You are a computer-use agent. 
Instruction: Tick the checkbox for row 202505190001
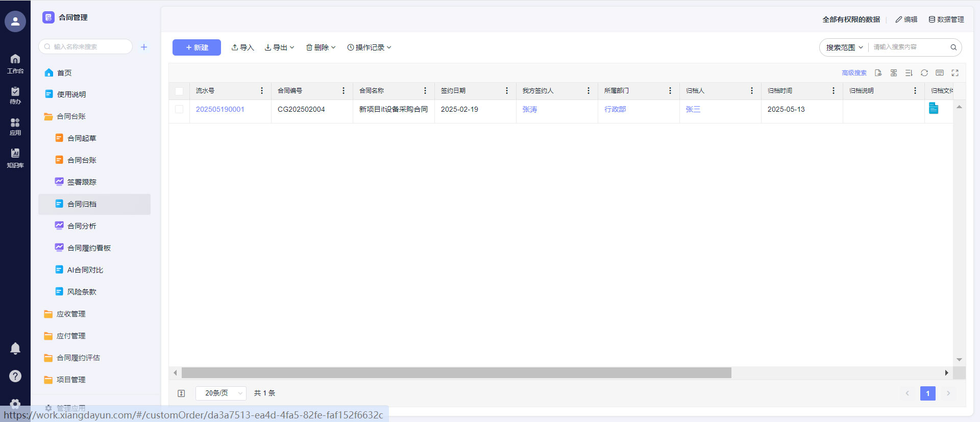pyautogui.click(x=179, y=109)
